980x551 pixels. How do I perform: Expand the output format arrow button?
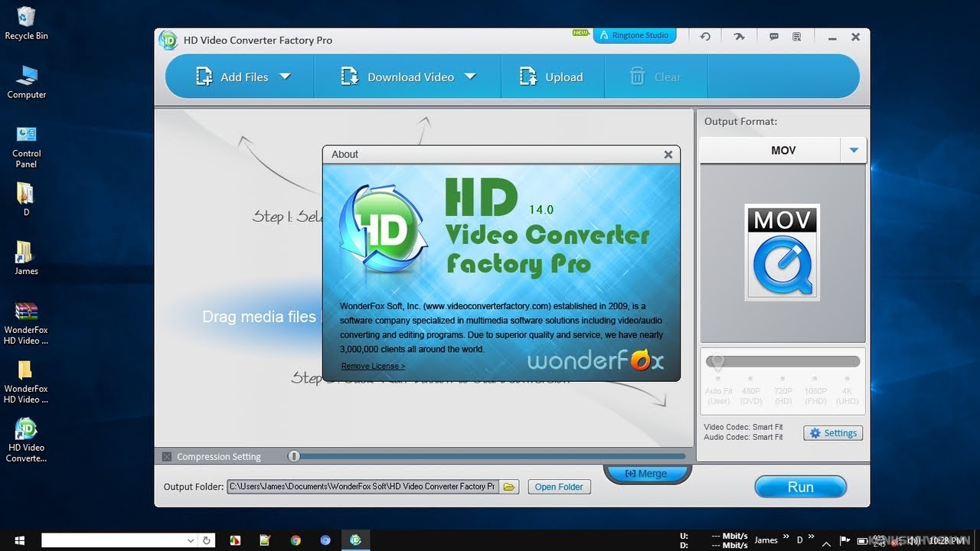[854, 150]
